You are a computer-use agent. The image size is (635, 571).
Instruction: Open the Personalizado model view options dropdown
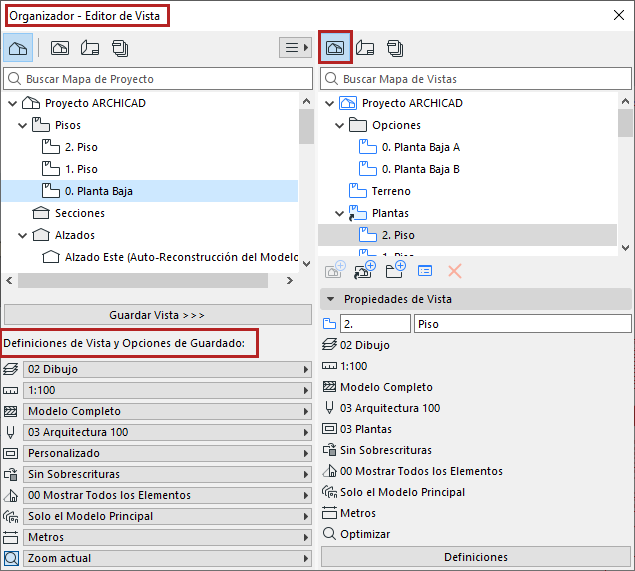pyautogui.click(x=167, y=454)
